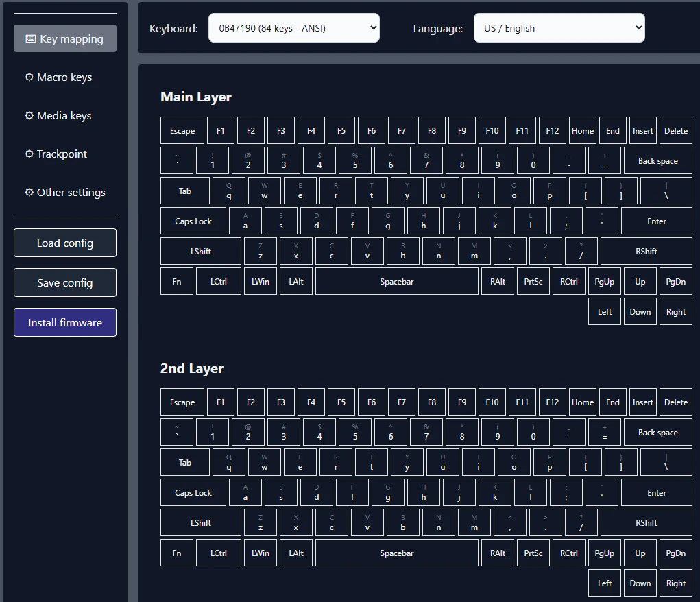This screenshot has width=700, height=602.
Task: Select PrtSc key in Main Layer
Action: tap(533, 281)
